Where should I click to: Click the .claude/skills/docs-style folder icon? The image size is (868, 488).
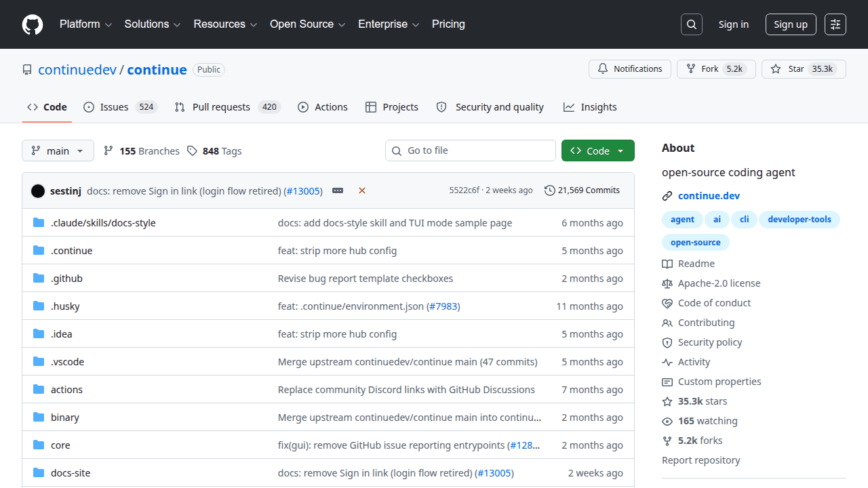pos(39,223)
